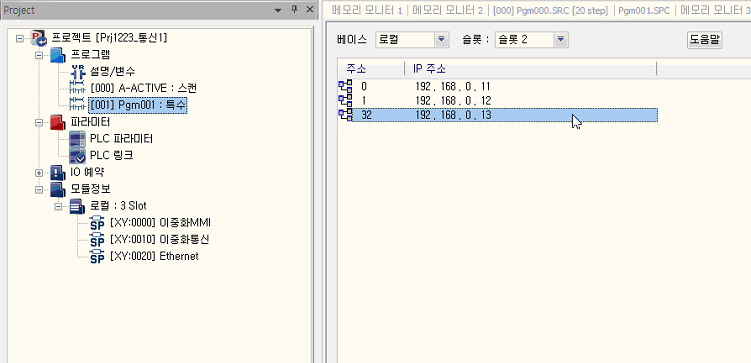Open the [000] Pgm000.SRC [20 step] tab

pos(550,11)
